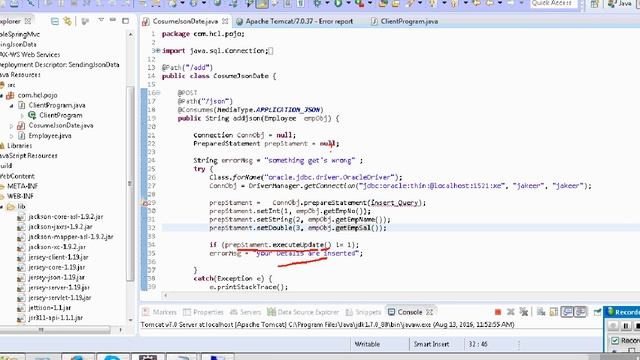Click the Quick Access search field
640x360 pixels.
click(554, 4)
